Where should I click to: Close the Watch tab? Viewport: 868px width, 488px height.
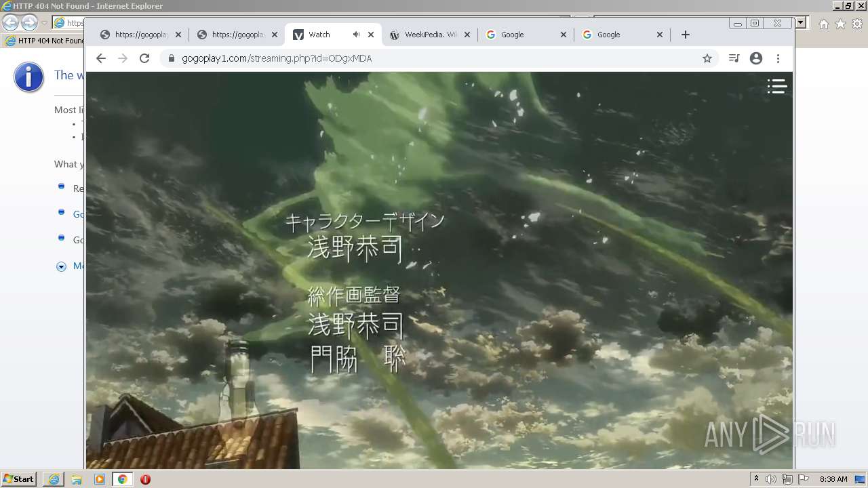pos(371,35)
